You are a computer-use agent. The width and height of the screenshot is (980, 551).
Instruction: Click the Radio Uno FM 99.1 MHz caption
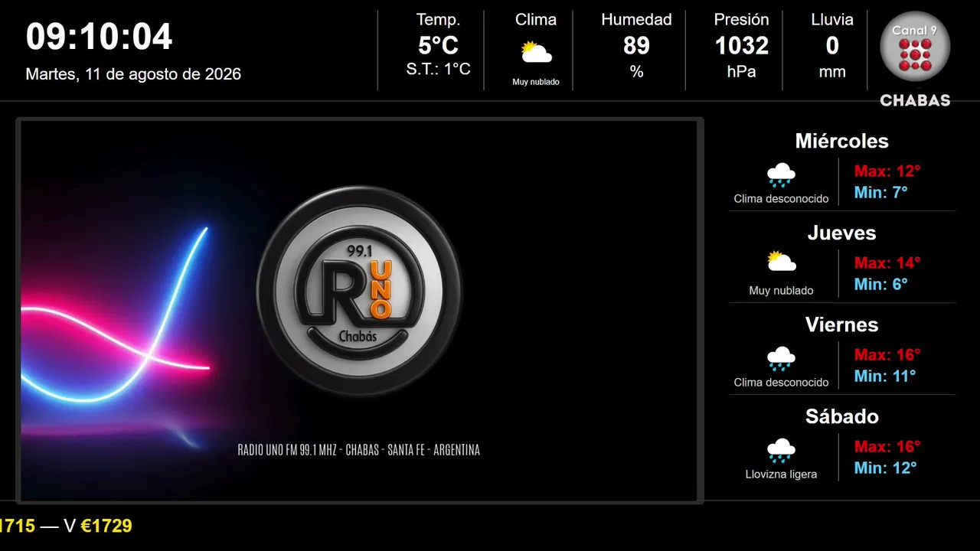click(x=359, y=450)
